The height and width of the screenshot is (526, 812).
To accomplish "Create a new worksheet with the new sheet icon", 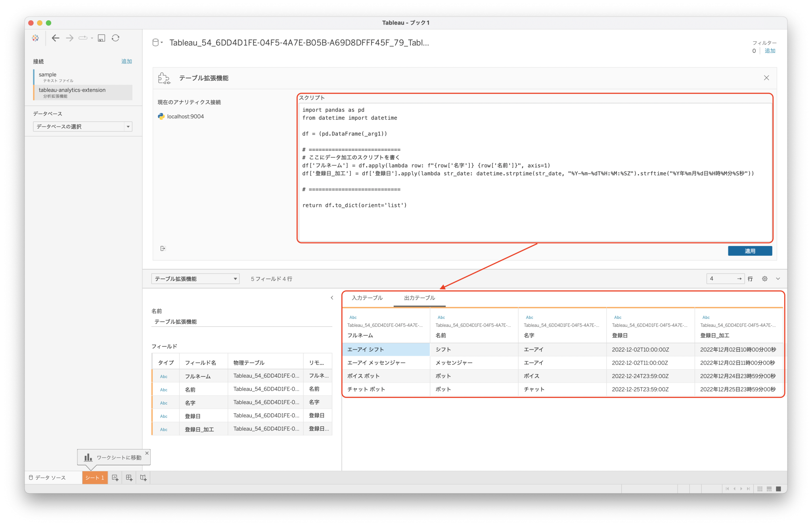I will 115,478.
